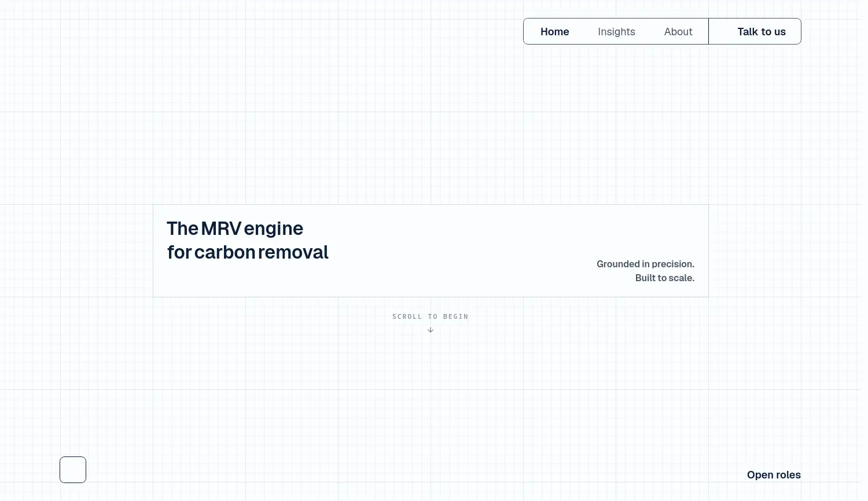
Task: Click the SCROLL TO BEGIN label
Action: (x=431, y=316)
